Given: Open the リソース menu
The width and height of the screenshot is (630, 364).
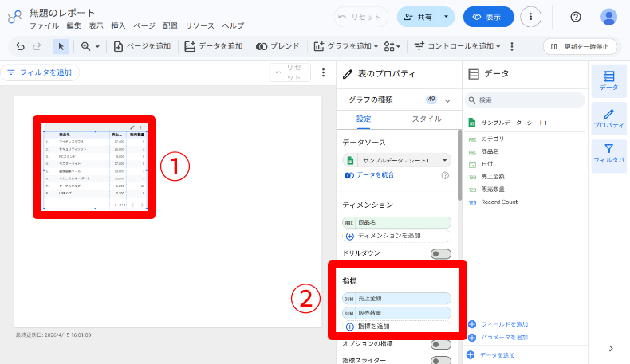Looking at the screenshot, I should click(199, 26).
